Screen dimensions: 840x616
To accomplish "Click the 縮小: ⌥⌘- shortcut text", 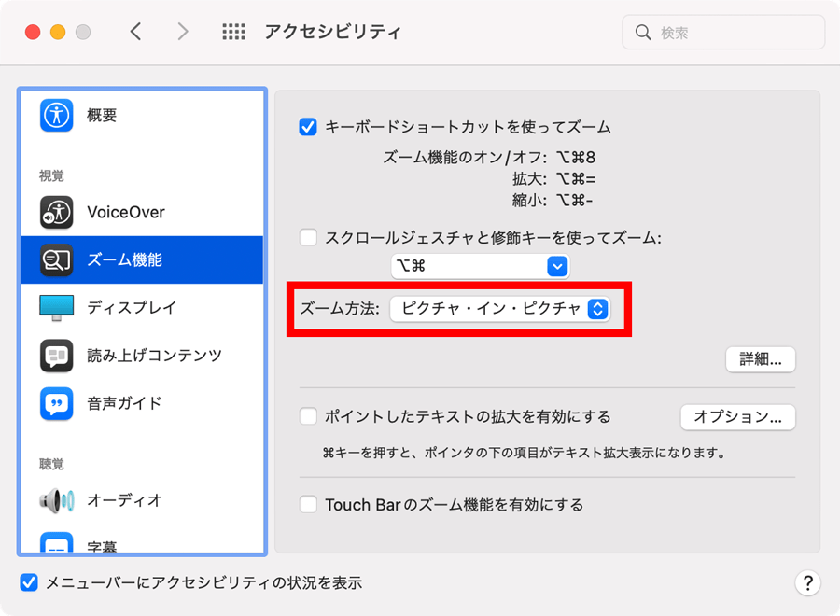I will point(552,201).
